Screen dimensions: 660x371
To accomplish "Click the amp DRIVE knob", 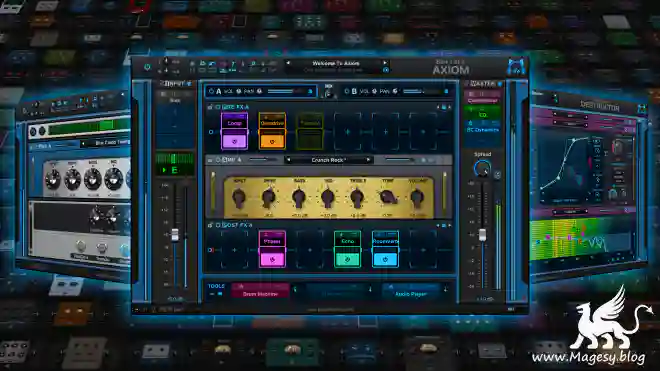I will coord(269,198).
